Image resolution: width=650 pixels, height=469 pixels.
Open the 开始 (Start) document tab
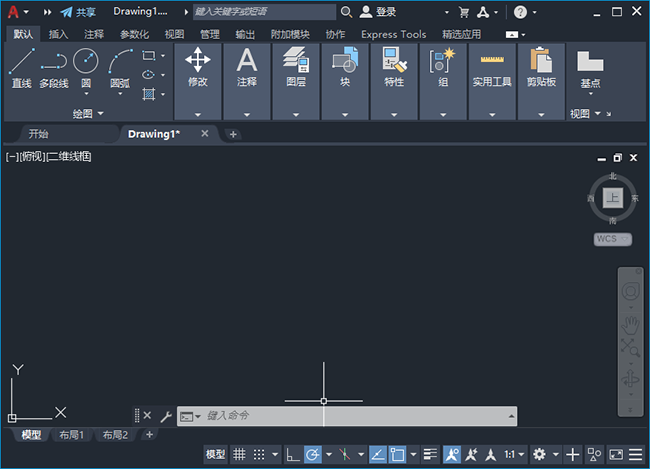pyautogui.click(x=38, y=133)
